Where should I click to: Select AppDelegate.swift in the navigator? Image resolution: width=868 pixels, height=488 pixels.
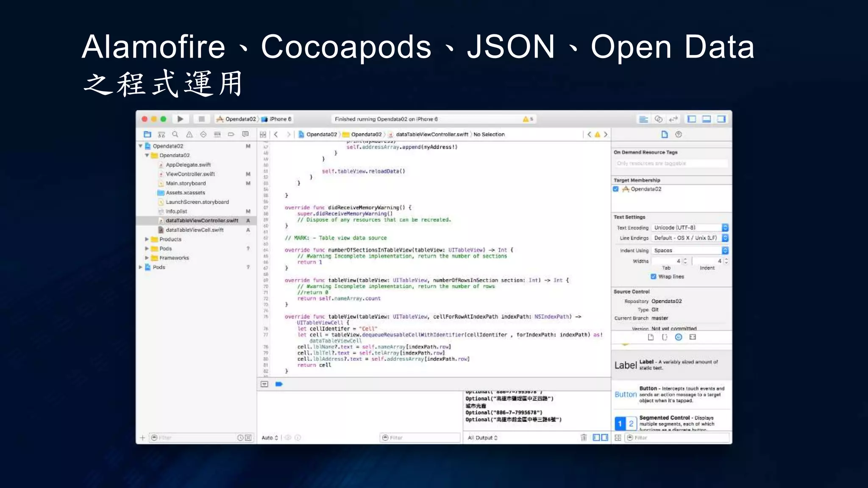click(188, 165)
